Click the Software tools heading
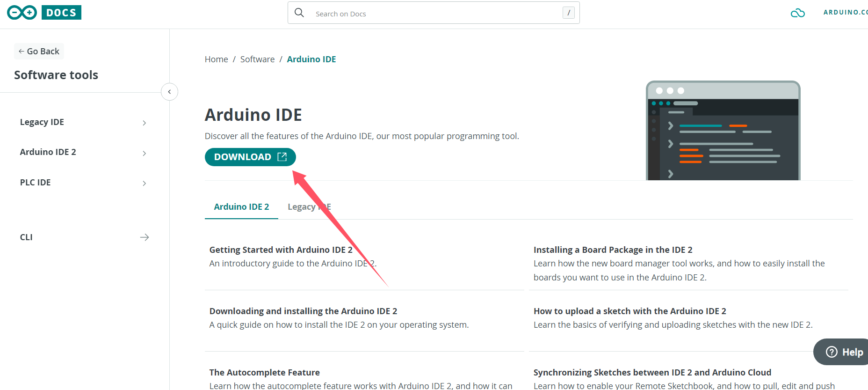The image size is (868, 390). pyautogui.click(x=56, y=75)
